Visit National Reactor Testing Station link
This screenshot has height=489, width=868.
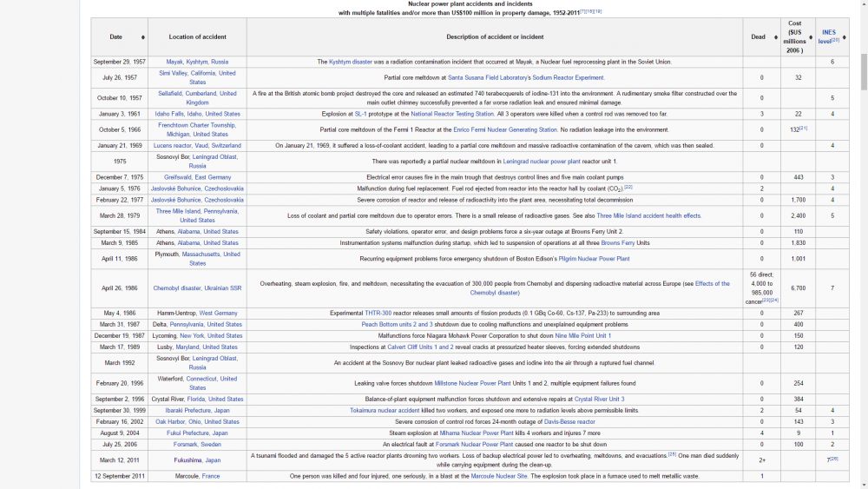click(x=451, y=114)
